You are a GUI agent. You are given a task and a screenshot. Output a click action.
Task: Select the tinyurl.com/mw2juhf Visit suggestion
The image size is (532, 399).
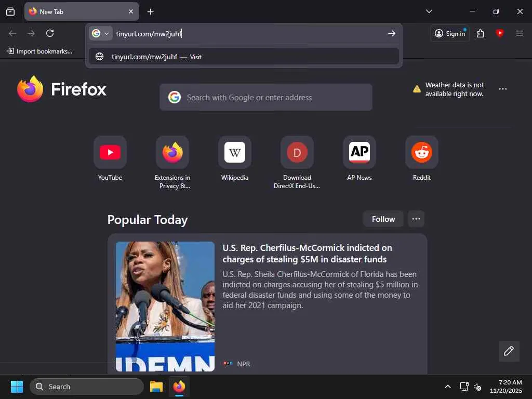pyautogui.click(x=244, y=57)
